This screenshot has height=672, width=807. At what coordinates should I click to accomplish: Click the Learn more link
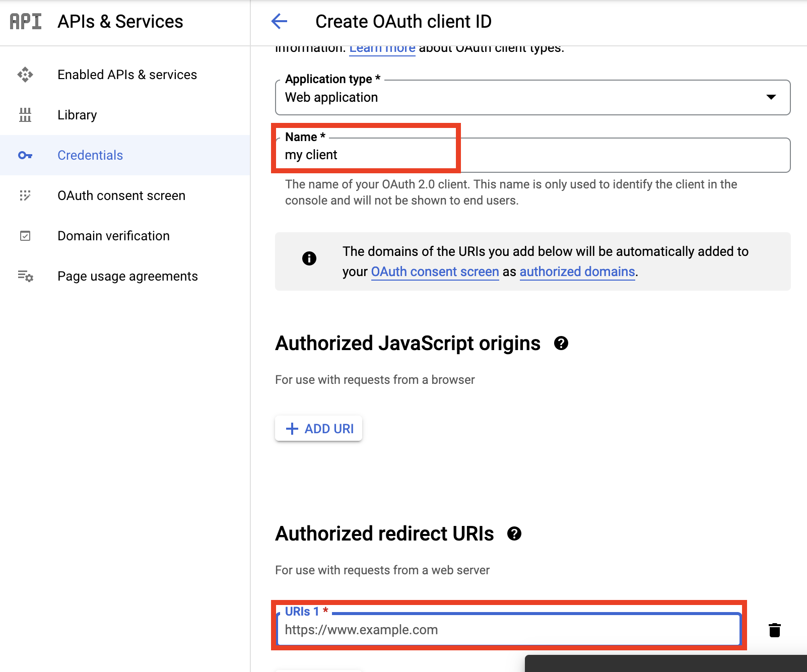coord(382,47)
